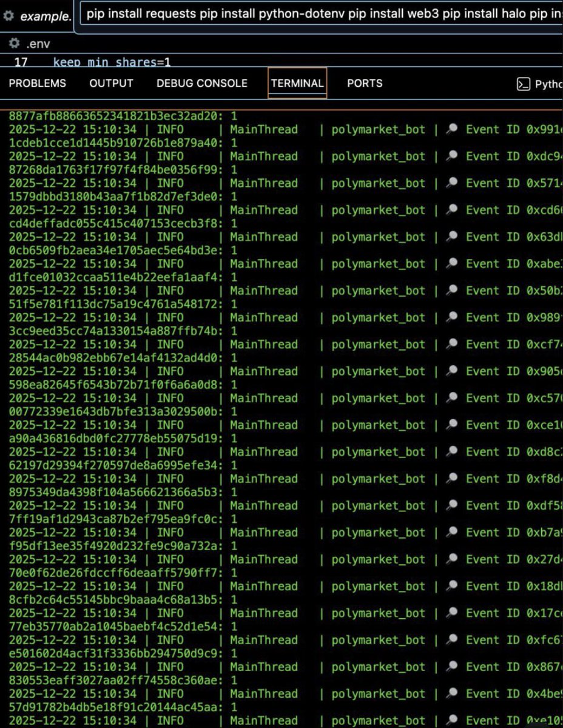563x728 pixels.
Task: Click the magnifier emoji before Event ID 0xce1
Action: [451, 425]
